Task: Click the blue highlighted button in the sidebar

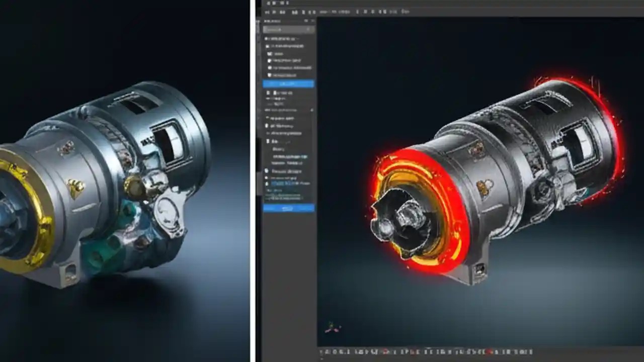Action: (288, 84)
